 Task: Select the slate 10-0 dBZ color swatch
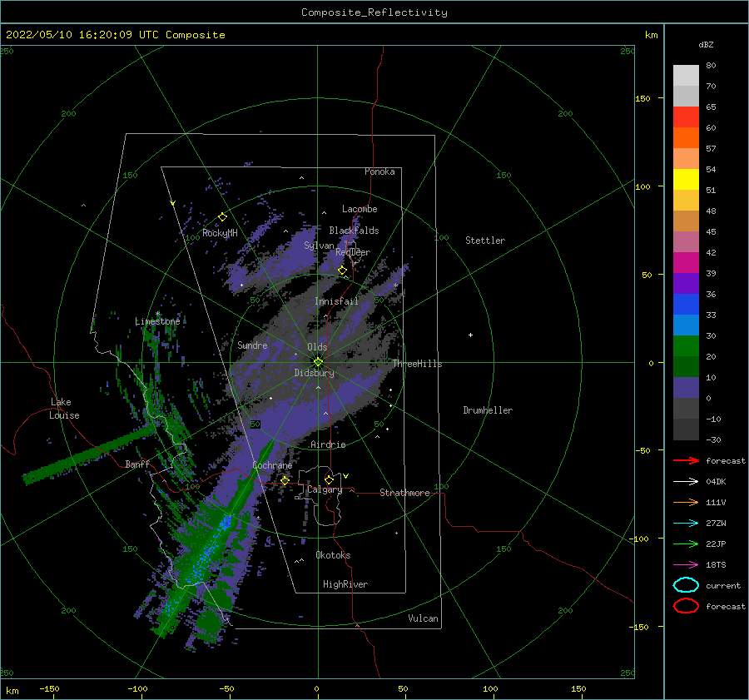(x=686, y=388)
